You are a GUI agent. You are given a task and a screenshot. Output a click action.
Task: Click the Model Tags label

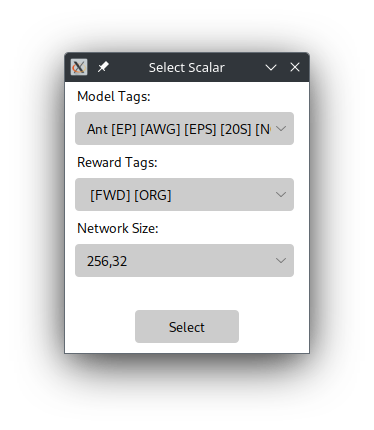[114, 97]
